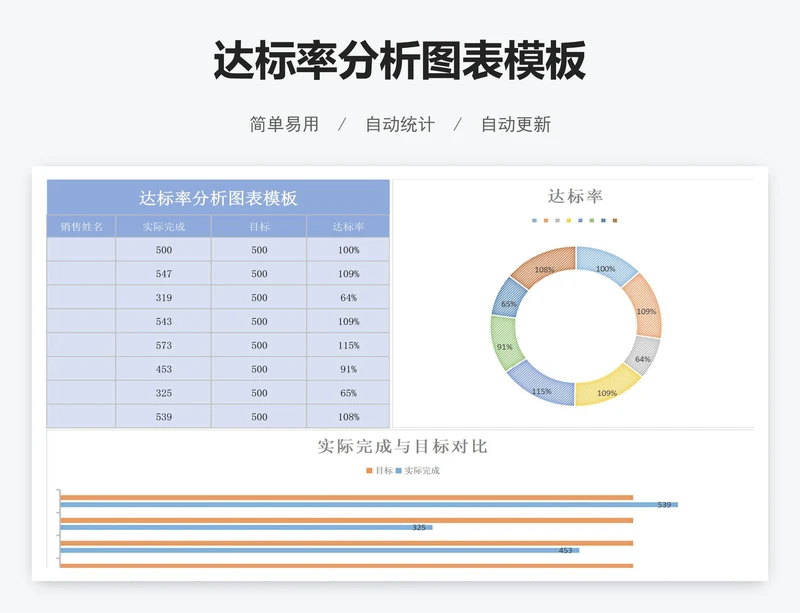The image size is (800, 613).
Task: Click the table cell containing 319
Action: point(163,298)
